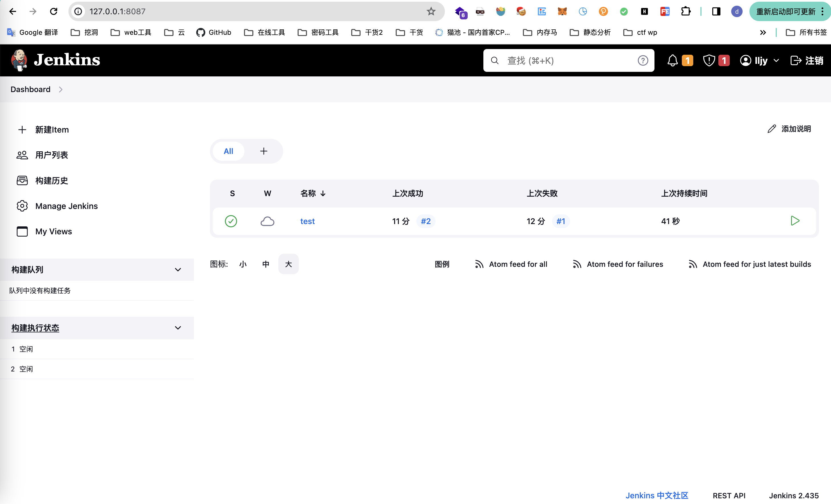Sort by the 上次持续时间 column header
Image resolution: width=831 pixels, height=504 pixels.
pyautogui.click(x=684, y=194)
